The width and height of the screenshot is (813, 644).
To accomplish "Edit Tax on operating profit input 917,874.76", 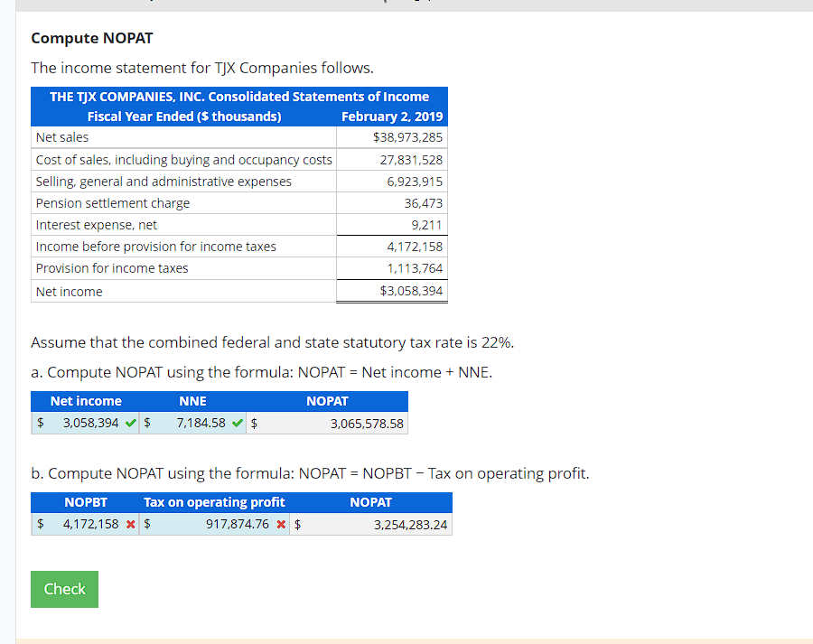I will point(214,524).
